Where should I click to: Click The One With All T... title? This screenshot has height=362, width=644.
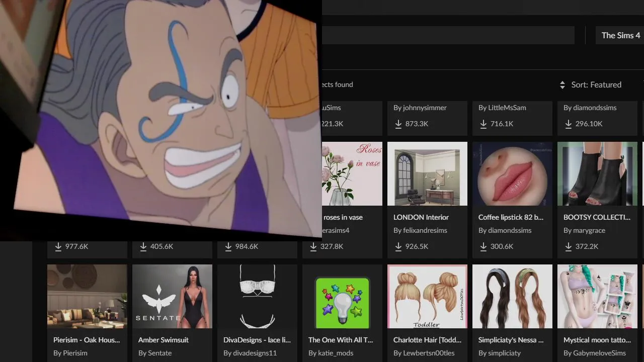point(341,340)
